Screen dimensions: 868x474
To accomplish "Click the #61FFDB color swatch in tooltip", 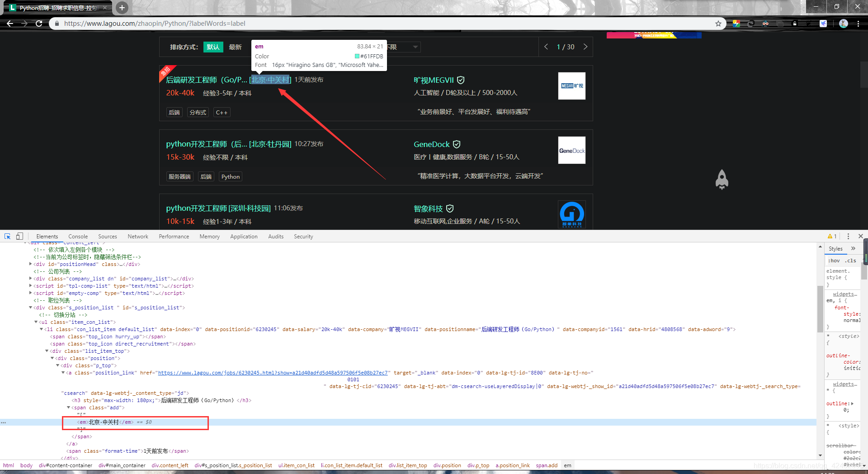I will [x=357, y=57].
